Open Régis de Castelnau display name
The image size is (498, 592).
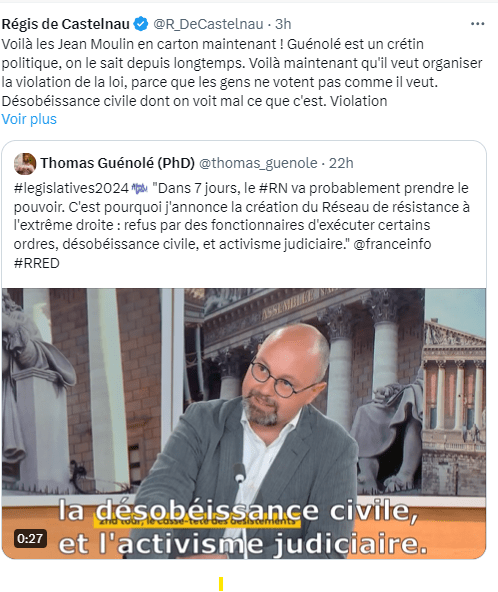click(x=66, y=24)
